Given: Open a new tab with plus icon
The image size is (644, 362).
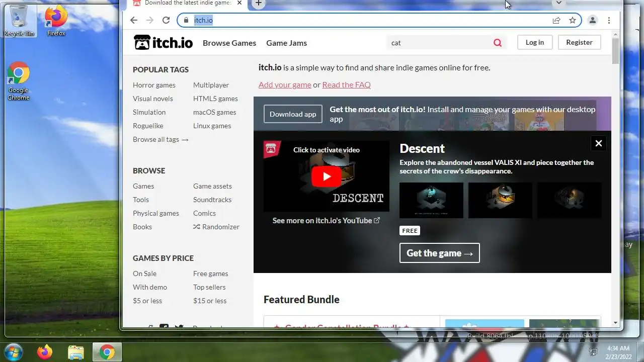Looking at the screenshot, I should 259,3.
